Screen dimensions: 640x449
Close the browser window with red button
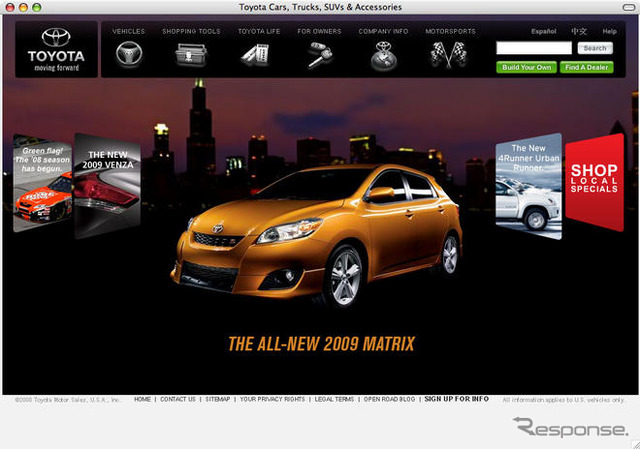(10, 7)
